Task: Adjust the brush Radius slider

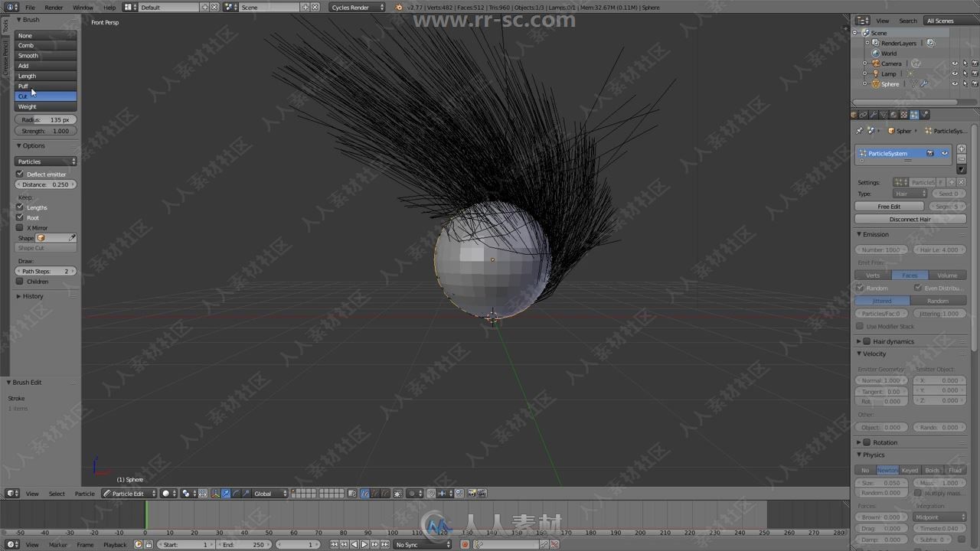Action: (46, 120)
